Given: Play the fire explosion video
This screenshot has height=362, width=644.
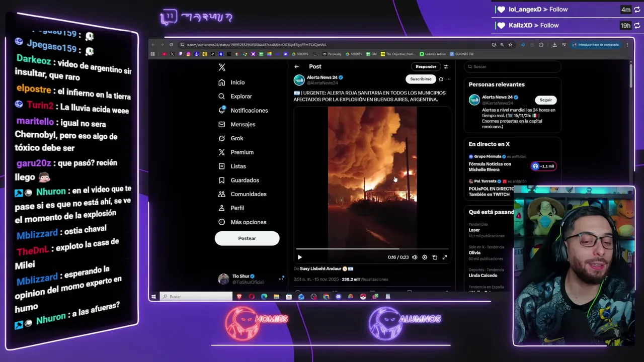Looking at the screenshot, I should click(300, 257).
